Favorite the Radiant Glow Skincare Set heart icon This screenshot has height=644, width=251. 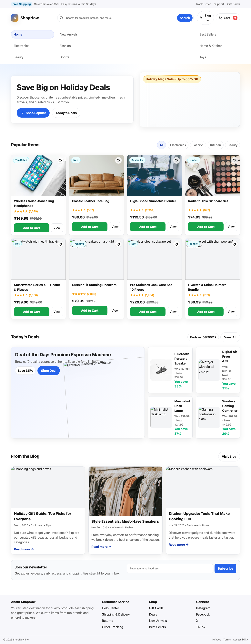coord(234,161)
